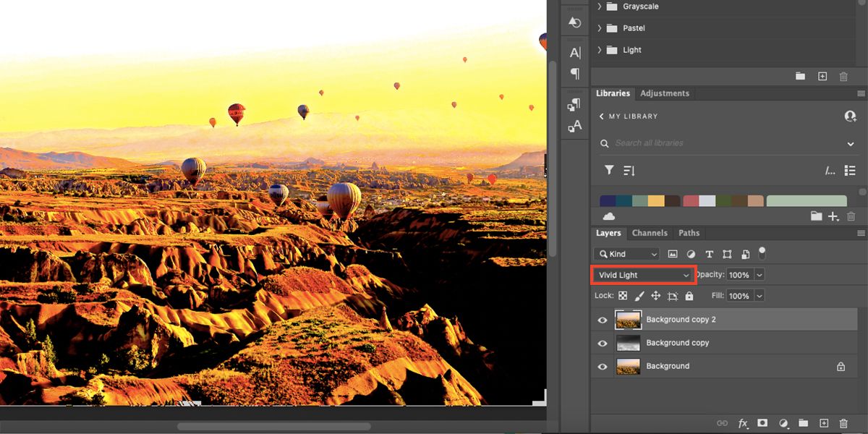Image resolution: width=868 pixels, height=434 pixels.
Task: Create a new group folder in Layers
Action: 802,423
